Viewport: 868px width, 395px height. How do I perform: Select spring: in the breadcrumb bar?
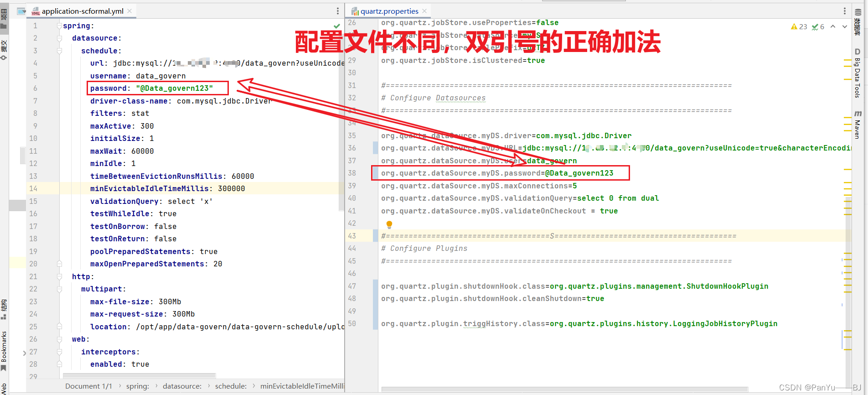pyautogui.click(x=138, y=386)
